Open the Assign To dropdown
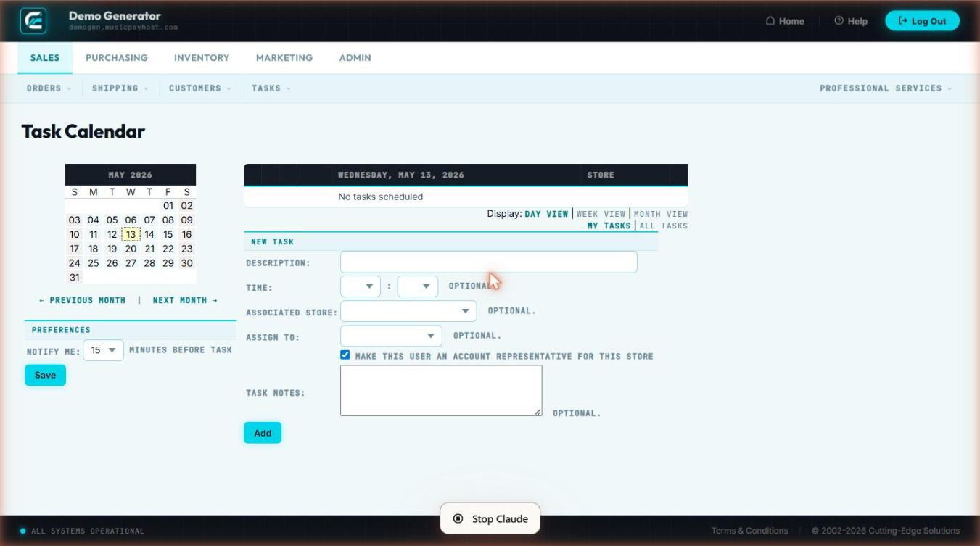This screenshot has width=980, height=546. 391,336
